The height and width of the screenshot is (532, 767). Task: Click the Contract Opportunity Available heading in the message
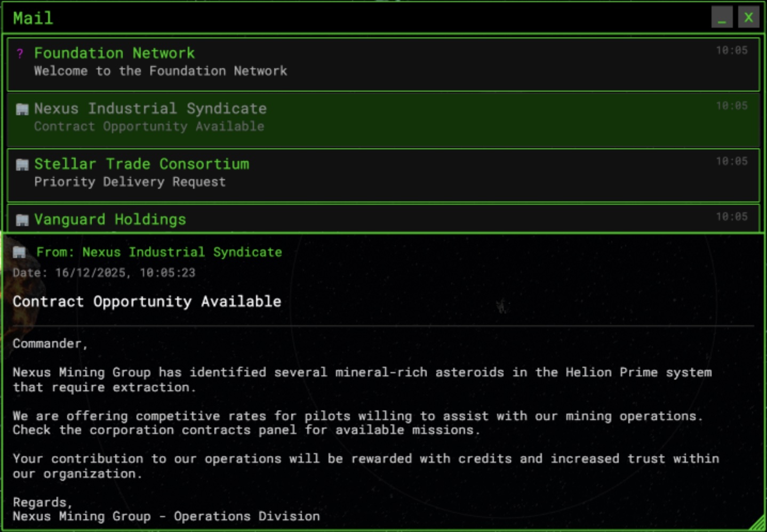click(x=147, y=301)
